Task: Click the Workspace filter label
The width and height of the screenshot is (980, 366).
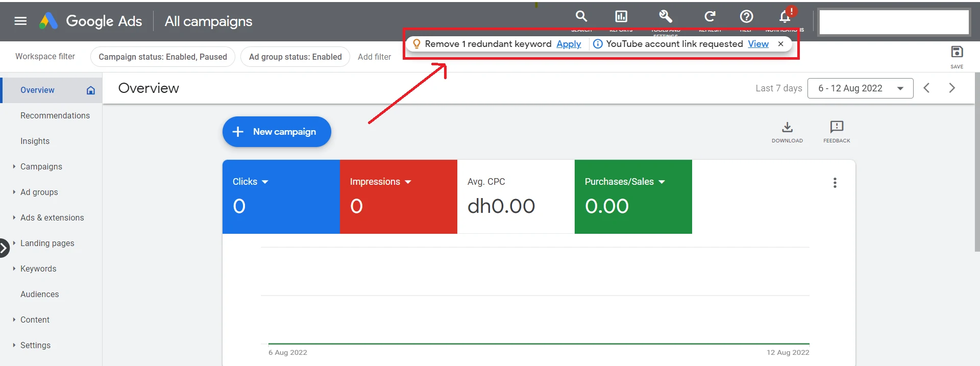Action: (45, 57)
